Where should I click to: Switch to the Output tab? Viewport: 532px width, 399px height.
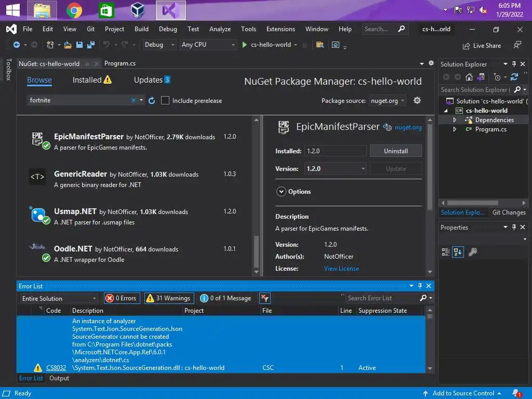click(x=59, y=378)
